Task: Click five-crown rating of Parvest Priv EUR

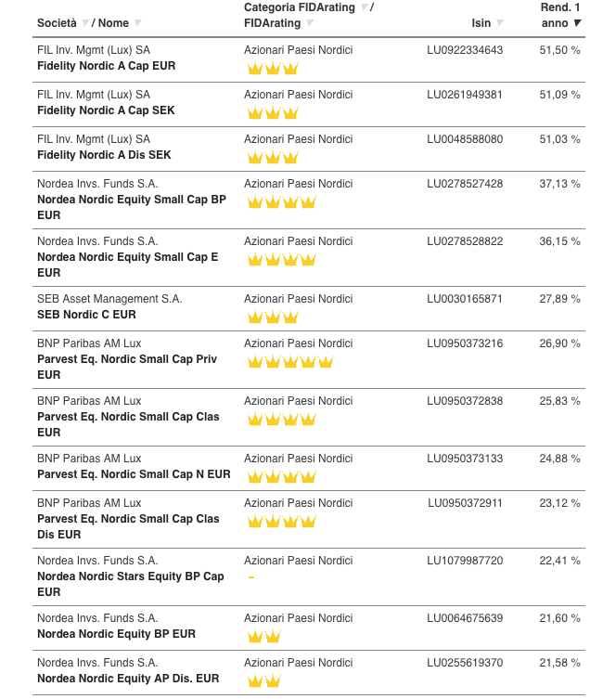Action: tap(290, 361)
